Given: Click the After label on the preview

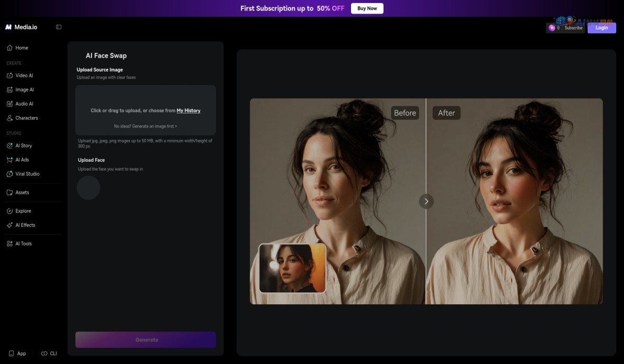Looking at the screenshot, I should coord(447,113).
